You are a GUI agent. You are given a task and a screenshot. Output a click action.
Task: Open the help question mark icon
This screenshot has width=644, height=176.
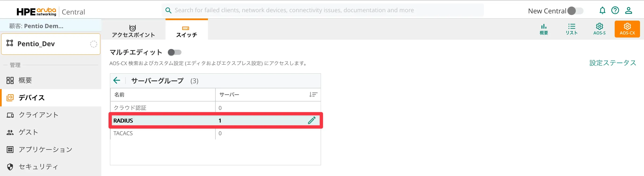615,11
